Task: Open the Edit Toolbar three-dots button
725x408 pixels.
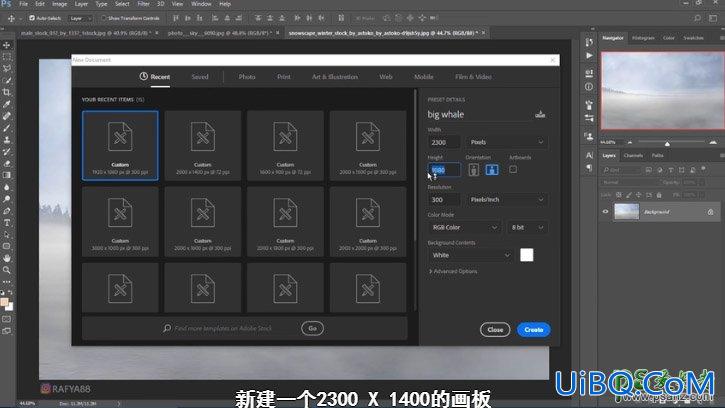Action: click(7, 281)
